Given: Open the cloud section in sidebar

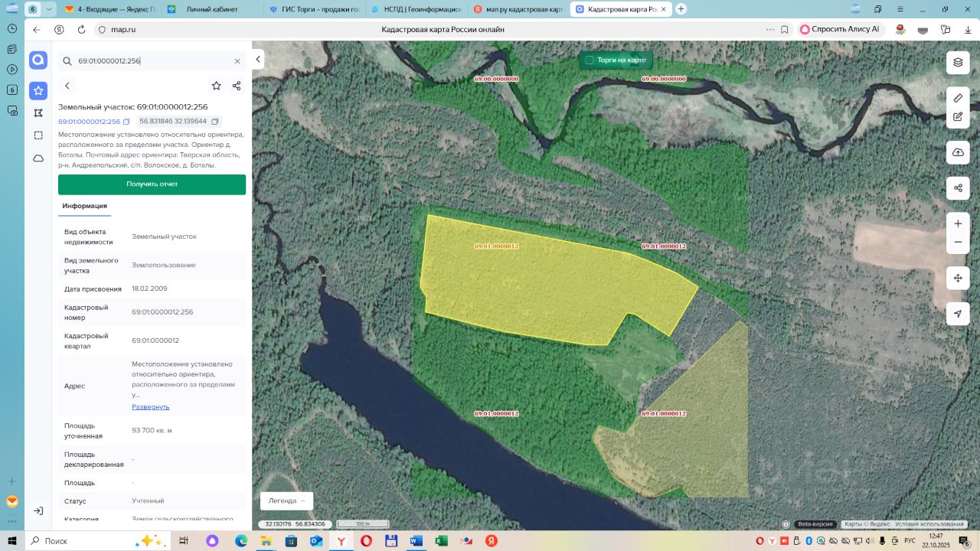Looking at the screenshot, I should 38,158.
